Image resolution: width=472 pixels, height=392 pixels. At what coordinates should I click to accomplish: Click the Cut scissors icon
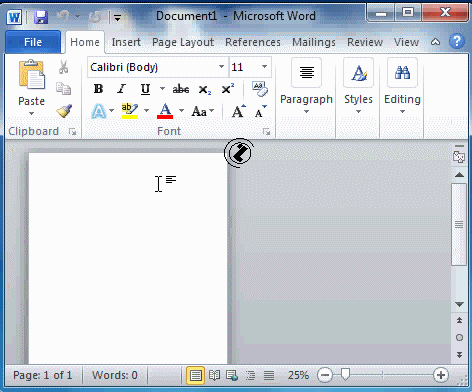pyautogui.click(x=63, y=67)
